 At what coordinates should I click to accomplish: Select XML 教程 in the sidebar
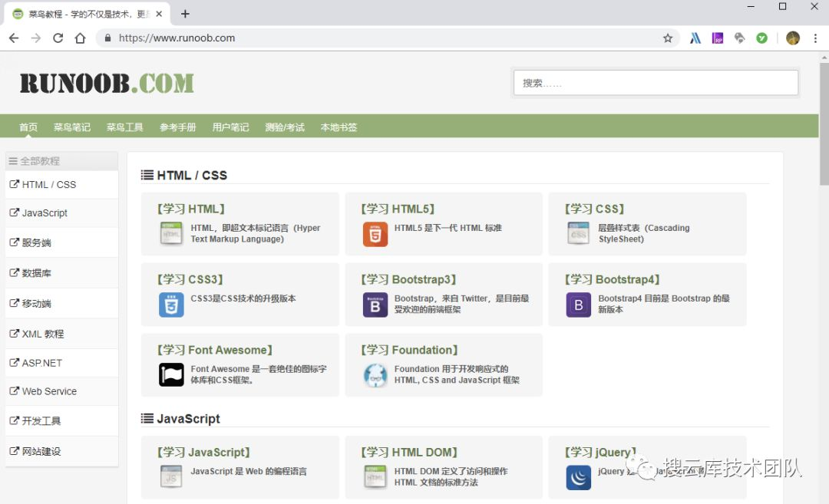61,334
